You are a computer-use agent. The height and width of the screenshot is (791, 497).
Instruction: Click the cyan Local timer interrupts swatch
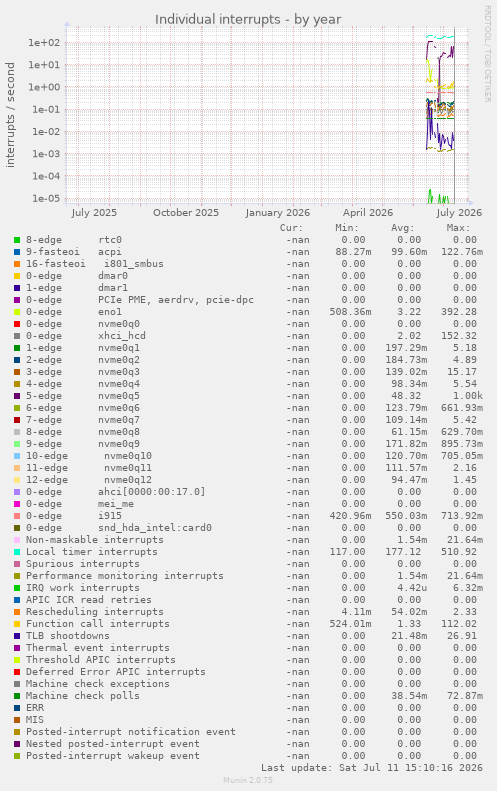[x=17, y=552]
